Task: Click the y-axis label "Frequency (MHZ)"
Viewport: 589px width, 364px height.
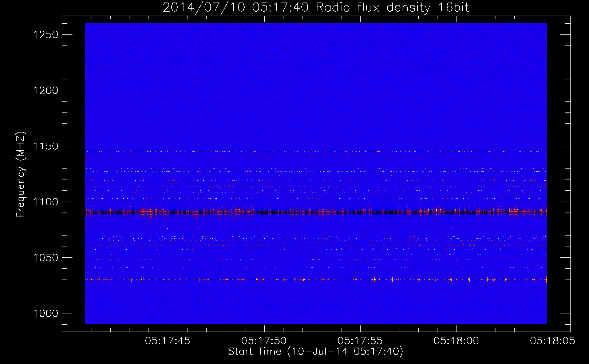Action: click(x=21, y=175)
